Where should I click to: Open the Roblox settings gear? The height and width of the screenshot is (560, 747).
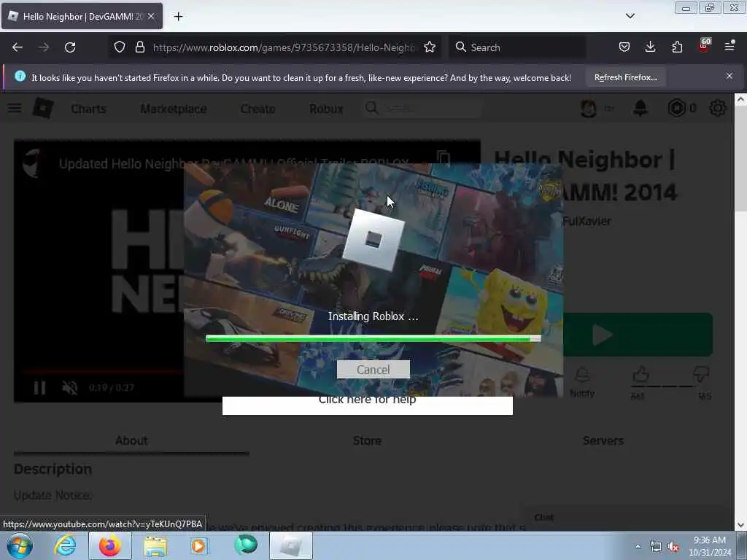coord(718,108)
